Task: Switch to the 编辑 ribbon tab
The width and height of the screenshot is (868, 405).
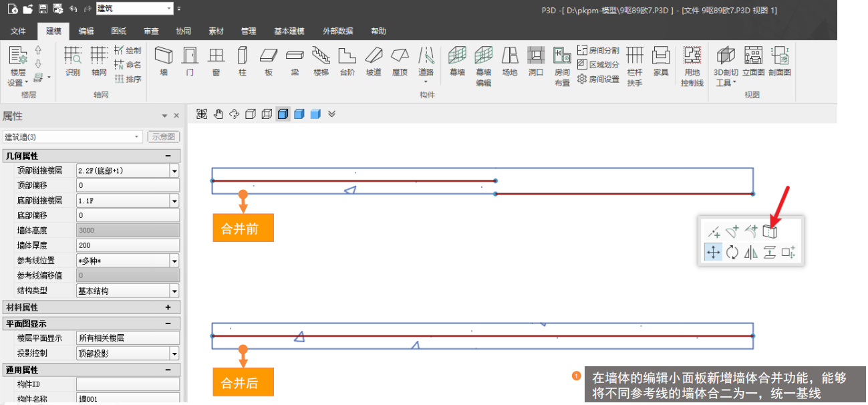Action: [86, 31]
